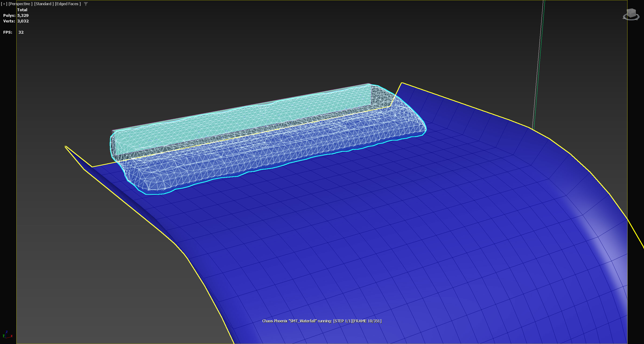Open the Edged Faces per-view menu
644x344 pixels.
(x=68, y=4)
